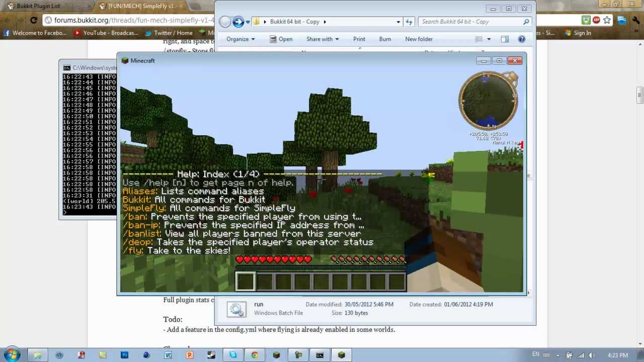Switch to command prompt on taskbar
The width and height of the screenshot is (644, 362).
320,355
